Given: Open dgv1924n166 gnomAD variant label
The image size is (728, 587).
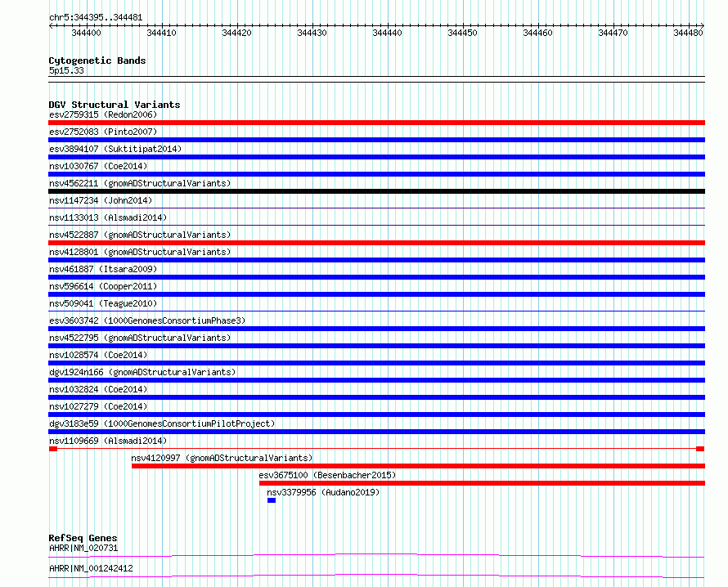Looking at the screenshot, I should point(142,372).
